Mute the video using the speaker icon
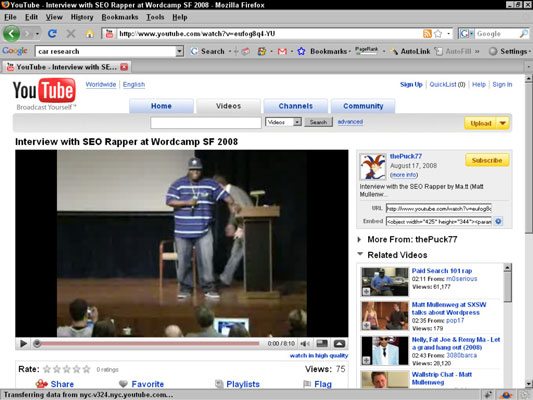 click(x=305, y=344)
